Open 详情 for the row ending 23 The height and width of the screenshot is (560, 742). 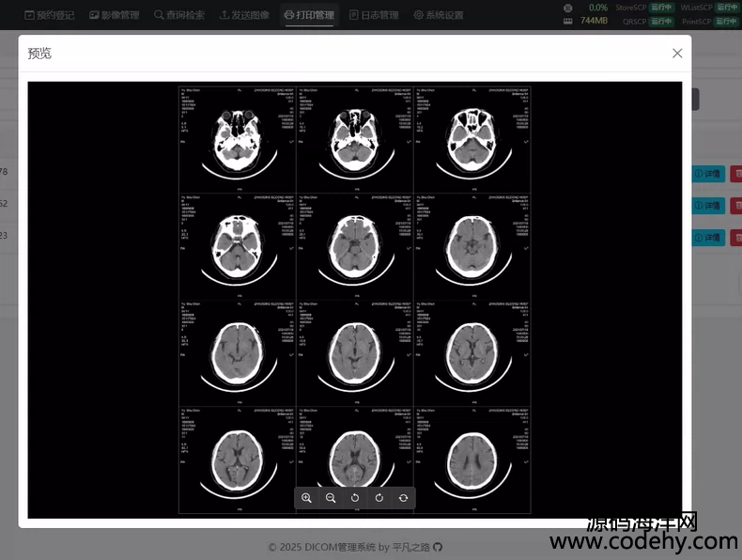click(x=708, y=237)
